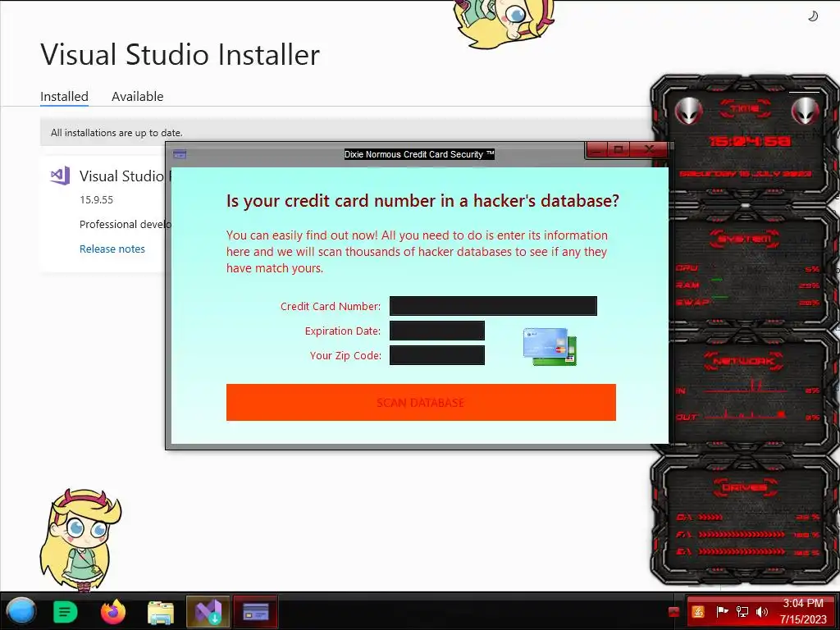Click the credit cards image in dialog

tap(550, 347)
